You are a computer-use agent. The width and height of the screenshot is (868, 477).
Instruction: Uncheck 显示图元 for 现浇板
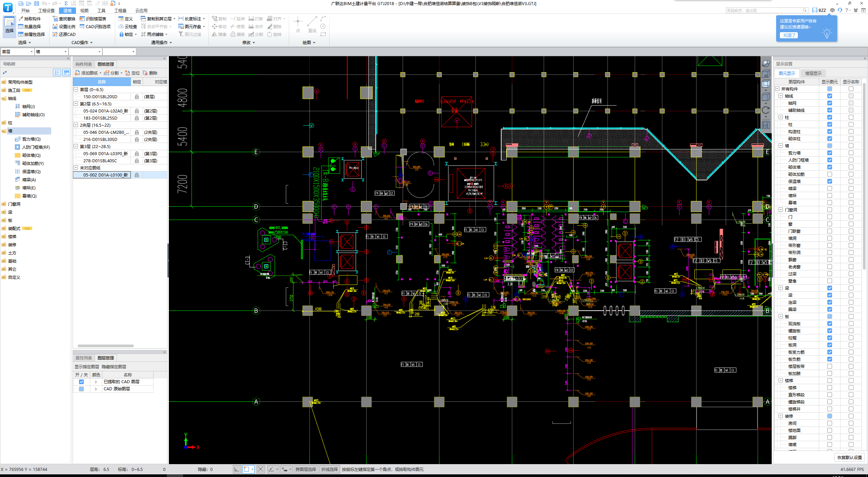coord(830,324)
